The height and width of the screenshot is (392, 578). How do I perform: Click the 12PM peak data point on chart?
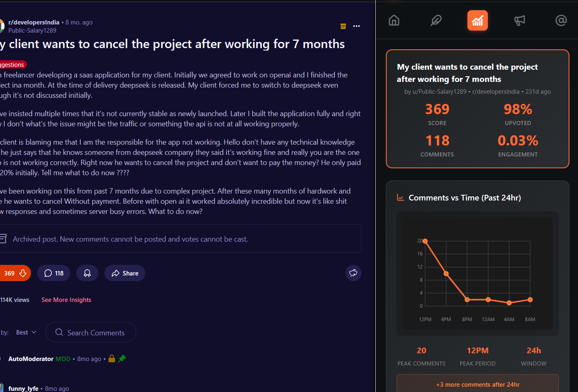pos(425,241)
